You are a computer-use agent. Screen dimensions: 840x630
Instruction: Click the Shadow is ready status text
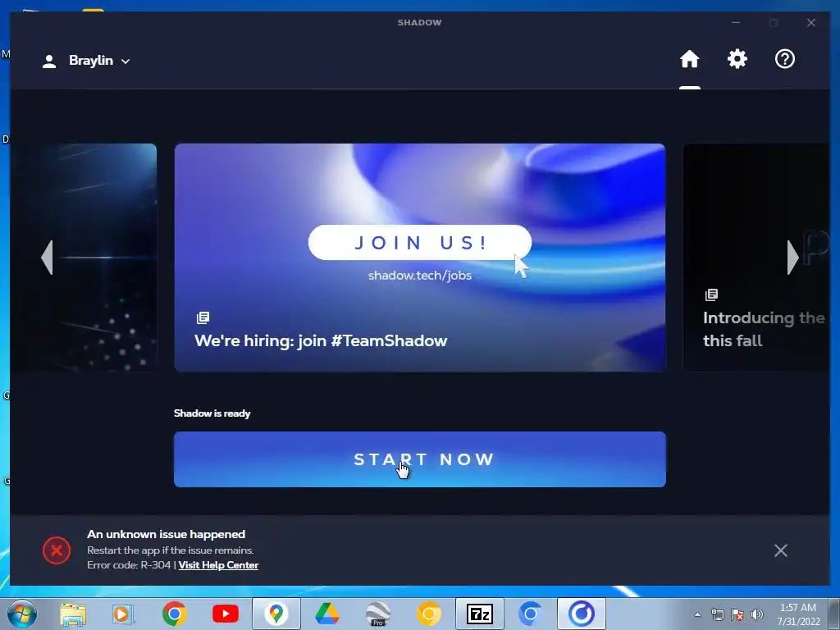point(212,413)
